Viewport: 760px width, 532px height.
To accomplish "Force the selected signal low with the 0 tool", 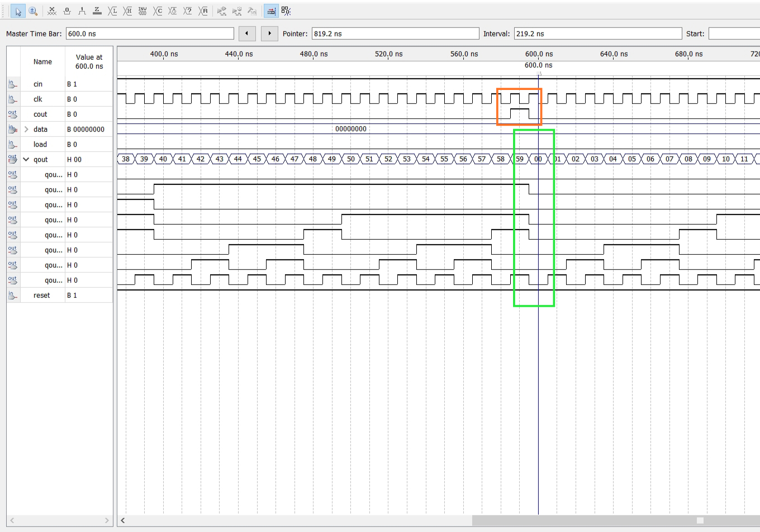I will tap(66, 11).
